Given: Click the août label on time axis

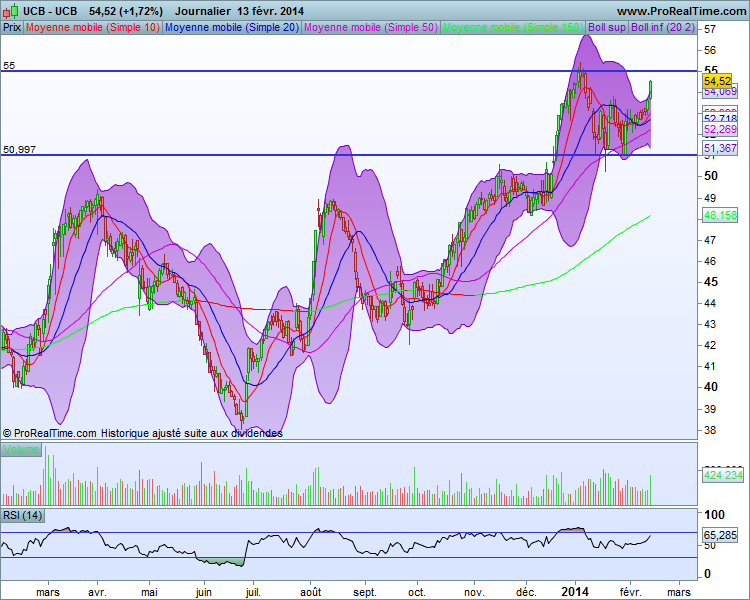Looking at the screenshot, I should [x=311, y=592].
